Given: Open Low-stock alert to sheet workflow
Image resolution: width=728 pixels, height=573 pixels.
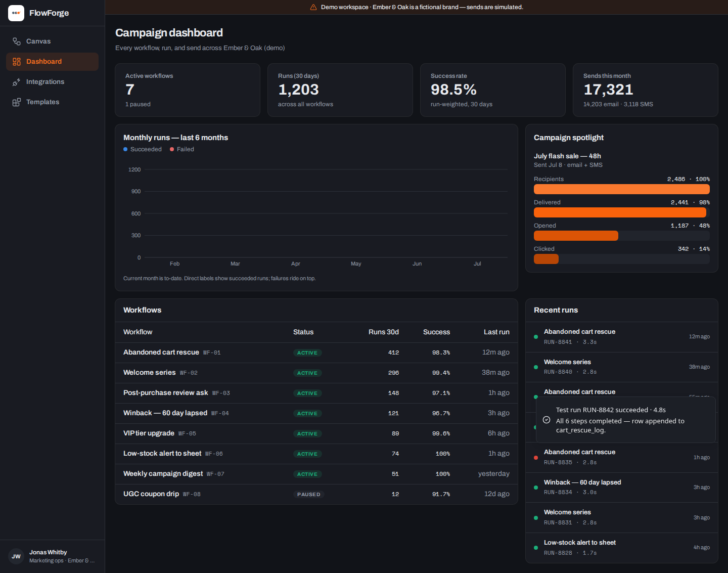Looking at the screenshot, I should coord(316,454).
